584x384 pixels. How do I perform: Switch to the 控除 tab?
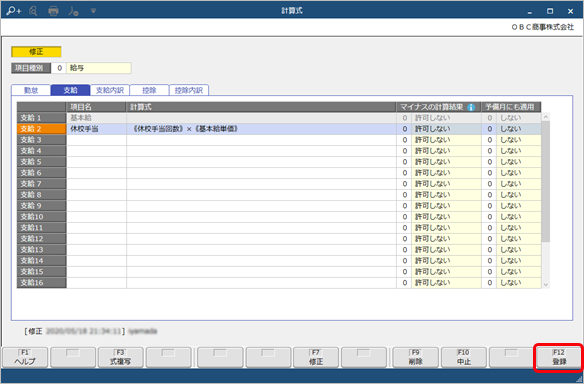tap(149, 90)
